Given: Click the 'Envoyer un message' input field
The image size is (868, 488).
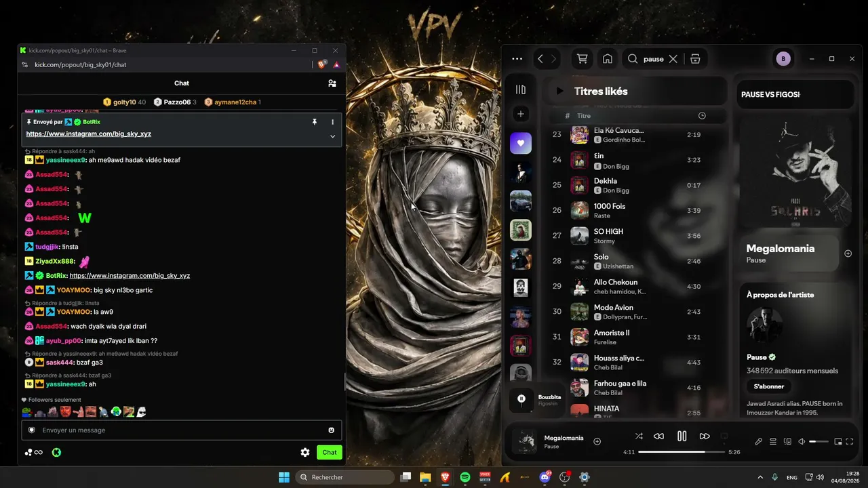Looking at the screenshot, I should (x=181, y=430).
